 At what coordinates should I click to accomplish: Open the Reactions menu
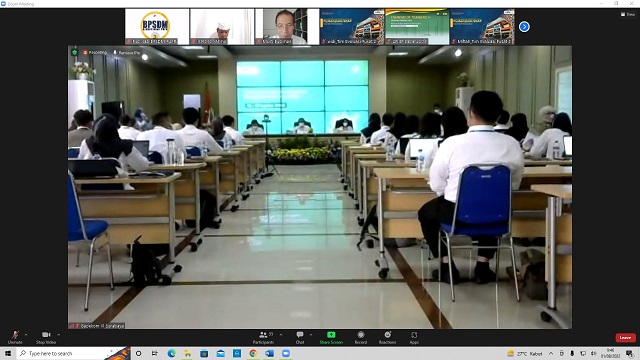(387, 337)
